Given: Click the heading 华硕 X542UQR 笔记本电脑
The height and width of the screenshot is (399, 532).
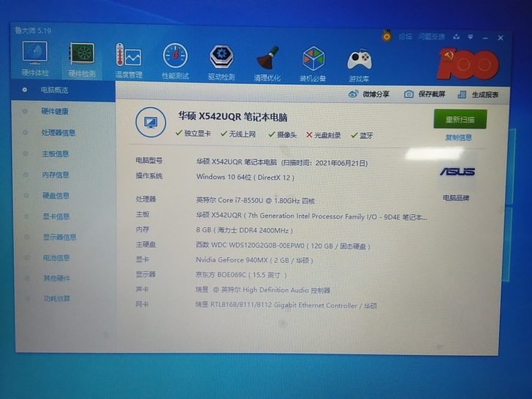Looking at the screenshot, I should [232, 117].
